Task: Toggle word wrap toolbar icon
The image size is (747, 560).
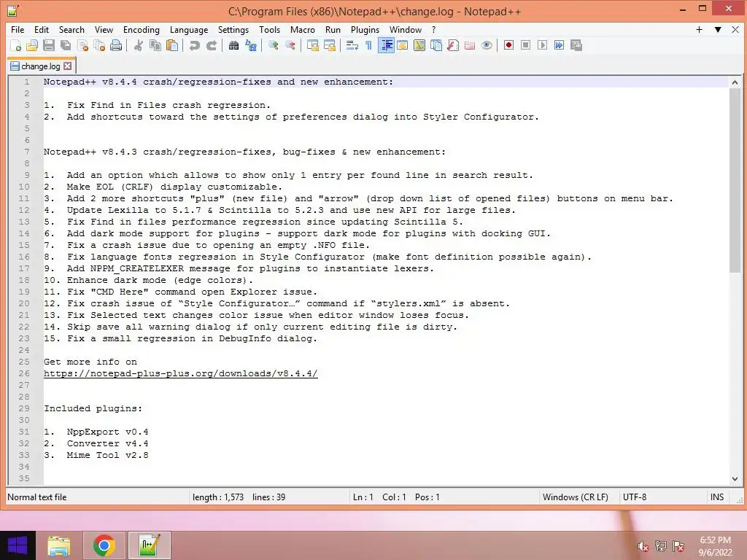Action: (352, 45)
